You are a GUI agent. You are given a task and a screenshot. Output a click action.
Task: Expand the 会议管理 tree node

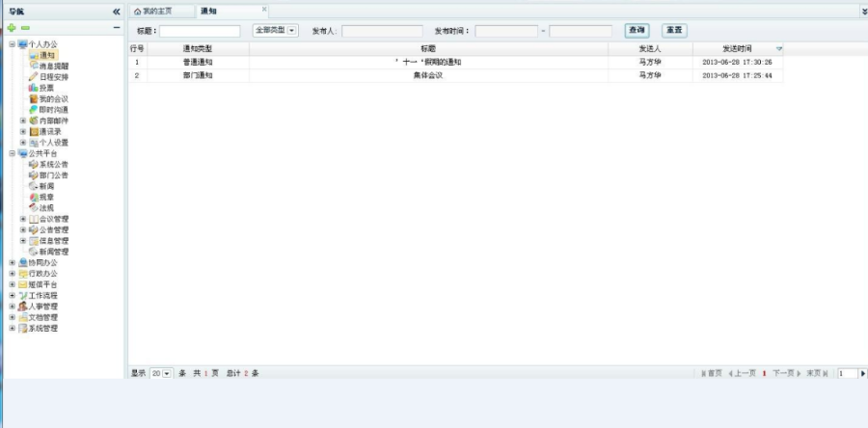coord(23,219)
